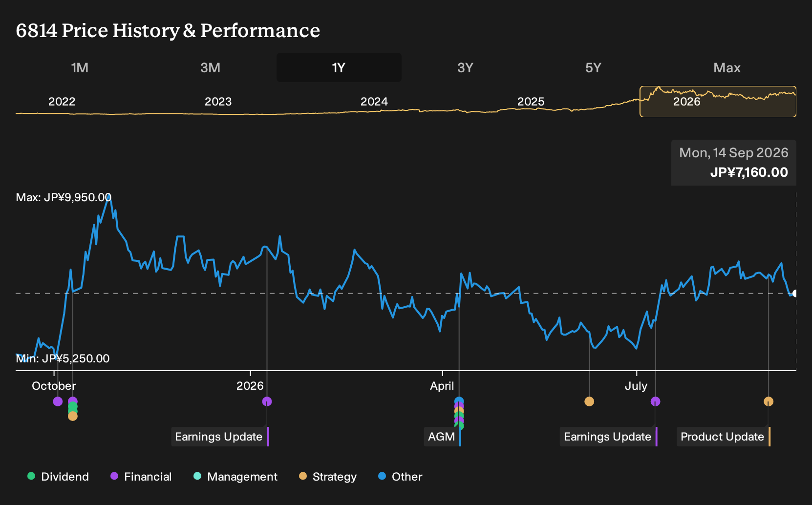Click the white current-price point on chart

(x=795, y=294)
